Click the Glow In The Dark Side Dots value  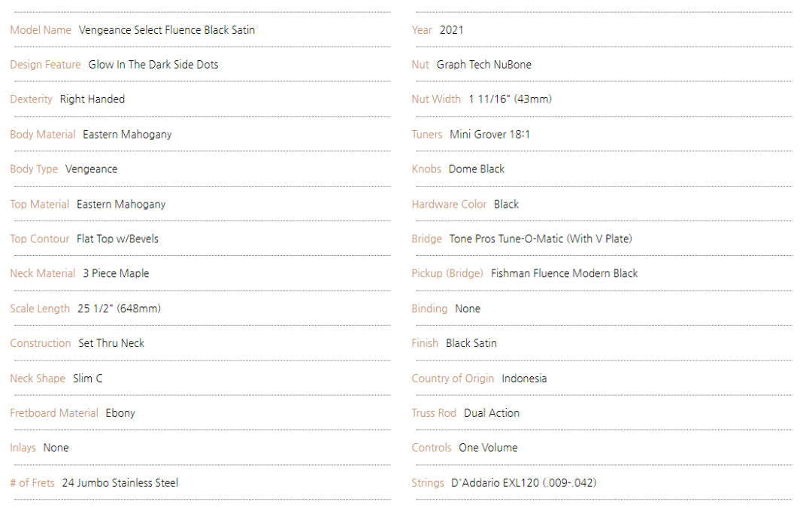153,65
